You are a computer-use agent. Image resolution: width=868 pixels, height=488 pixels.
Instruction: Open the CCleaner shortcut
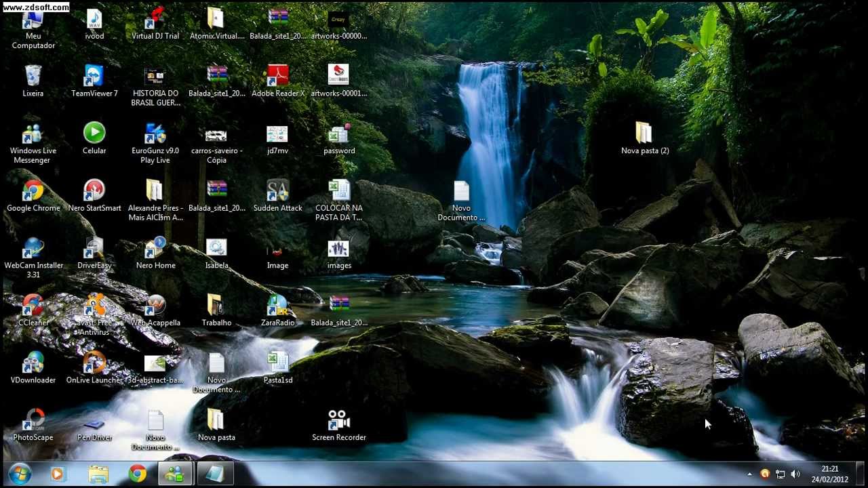33,310
